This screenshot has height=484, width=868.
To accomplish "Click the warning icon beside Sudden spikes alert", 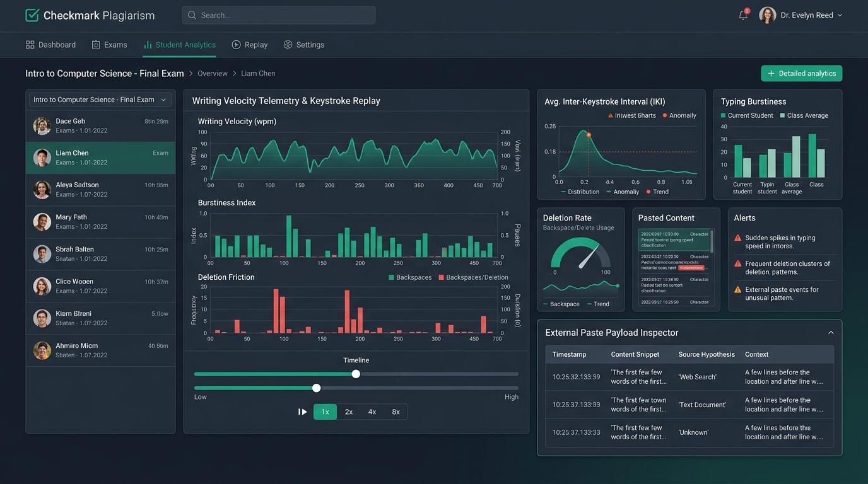I will pyautogui.click(x=737, y=238).
